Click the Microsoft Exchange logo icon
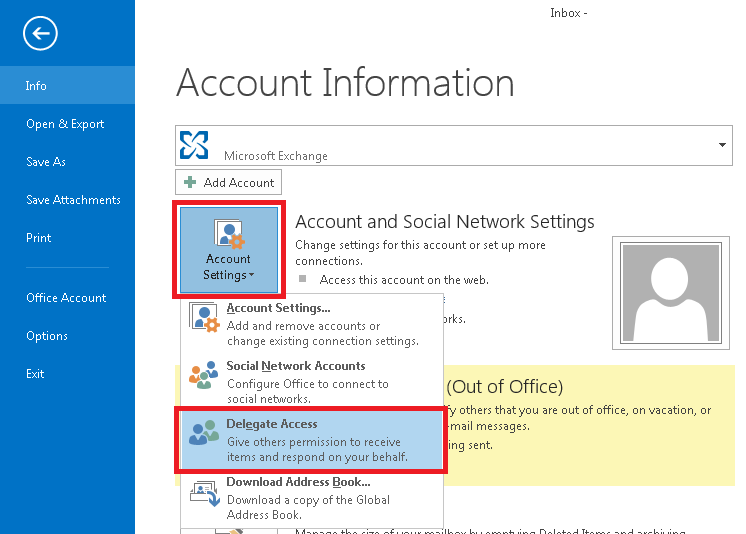The width and height of the screenshot is (746, 534). 194,146
